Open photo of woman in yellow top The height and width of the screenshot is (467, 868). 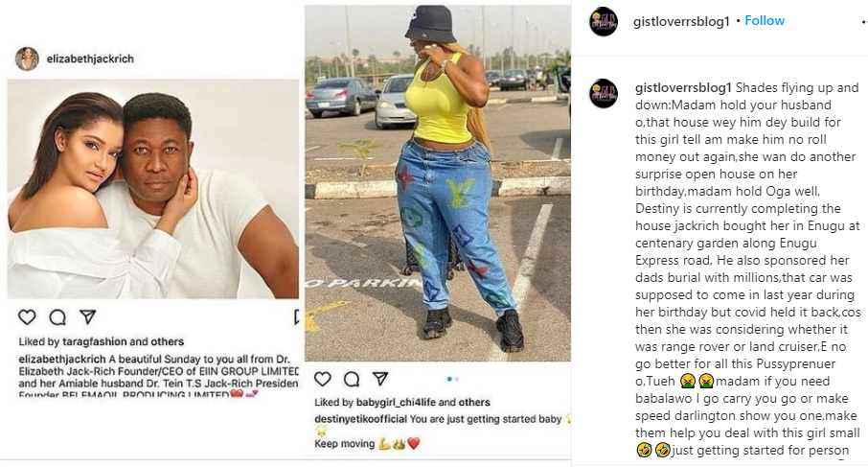437,182
